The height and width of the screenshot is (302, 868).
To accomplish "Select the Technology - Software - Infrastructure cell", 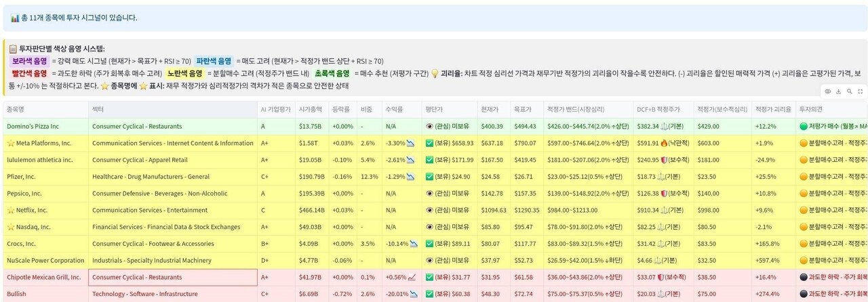I will pos(172,294).
